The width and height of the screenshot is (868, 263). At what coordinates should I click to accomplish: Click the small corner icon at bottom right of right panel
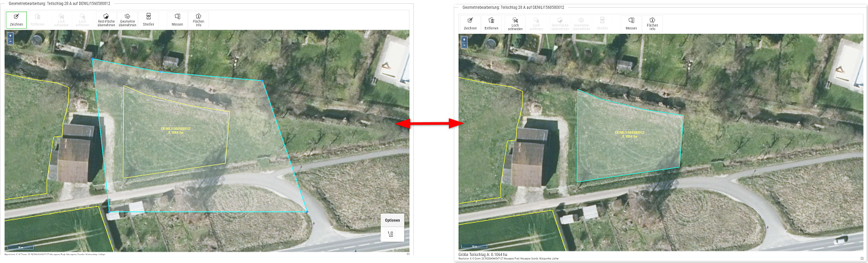pos(862,258)
